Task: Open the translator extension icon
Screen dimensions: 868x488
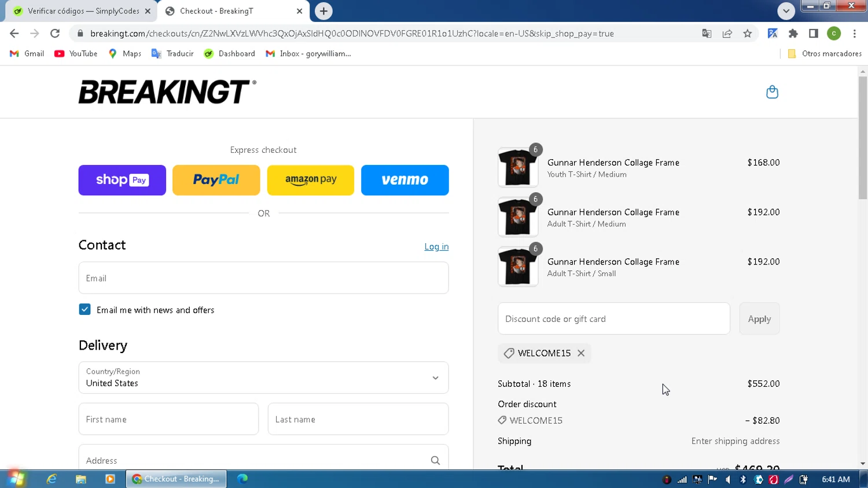Action: 773,34
